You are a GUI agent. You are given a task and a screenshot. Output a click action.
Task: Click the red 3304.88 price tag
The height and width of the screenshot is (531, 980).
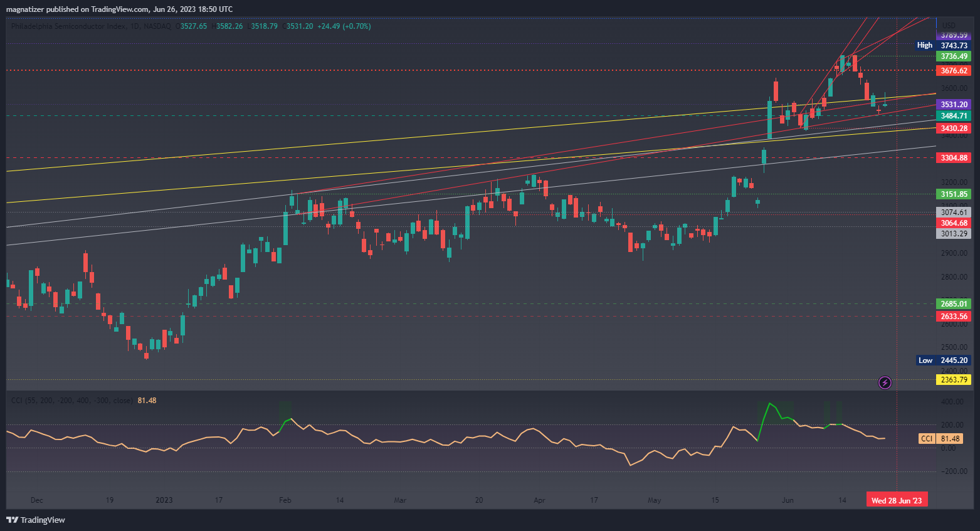coord(954,158)
